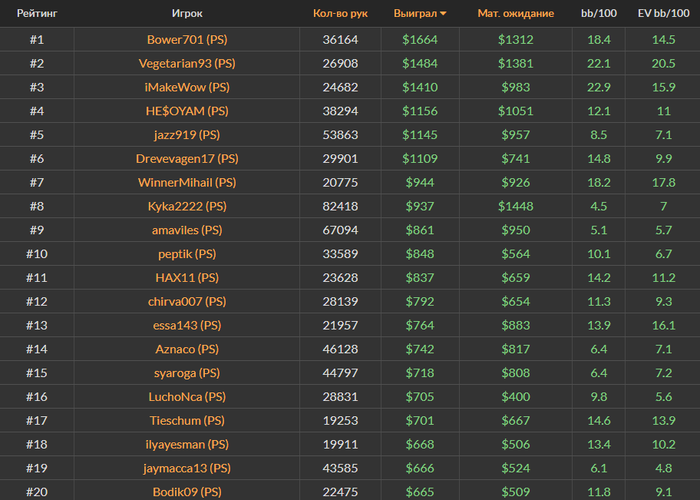Select bb/100 value 11.8

[599, 492]
